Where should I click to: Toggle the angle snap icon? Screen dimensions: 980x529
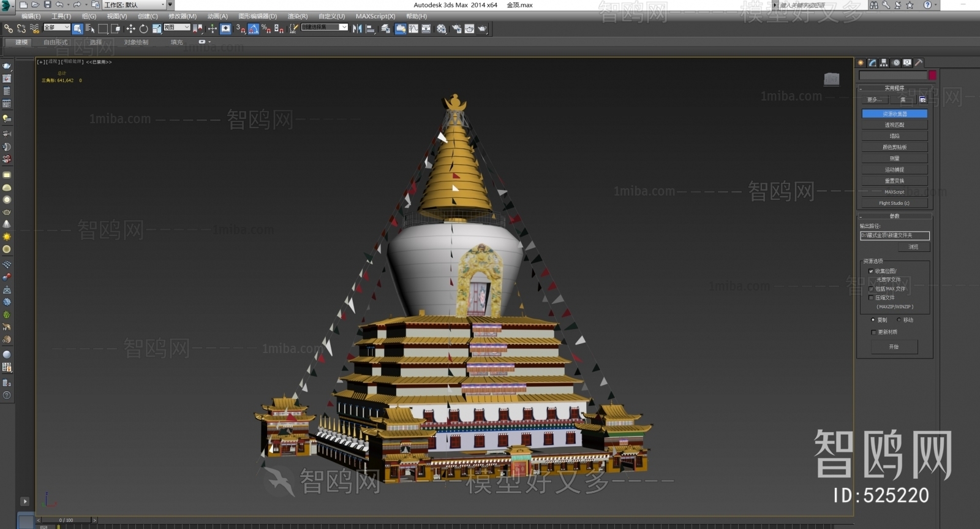click(x=253, y=29)
